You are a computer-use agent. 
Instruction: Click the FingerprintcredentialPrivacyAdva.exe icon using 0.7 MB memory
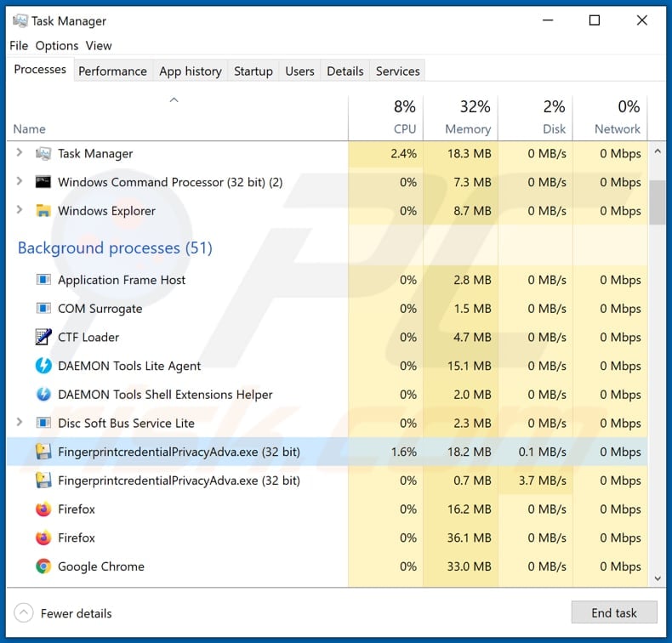[x=43, y=481]
